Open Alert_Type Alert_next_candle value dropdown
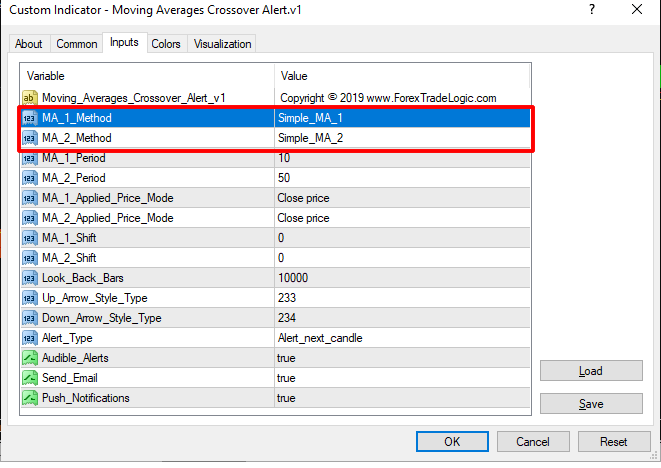The image size is (661, 468). coord(400,338)
